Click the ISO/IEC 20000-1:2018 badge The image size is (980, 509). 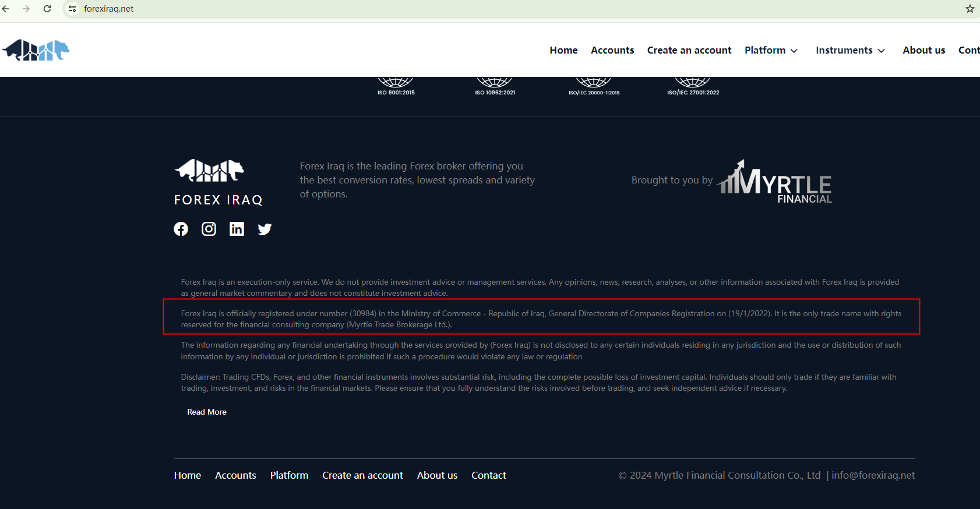click(594, 86)
